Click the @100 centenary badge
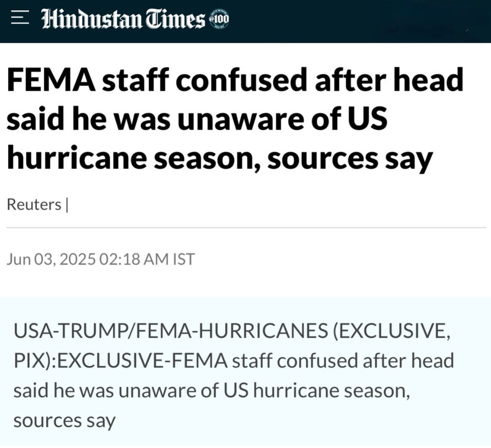This screenshot has height=448, width=491. (219, 20)
